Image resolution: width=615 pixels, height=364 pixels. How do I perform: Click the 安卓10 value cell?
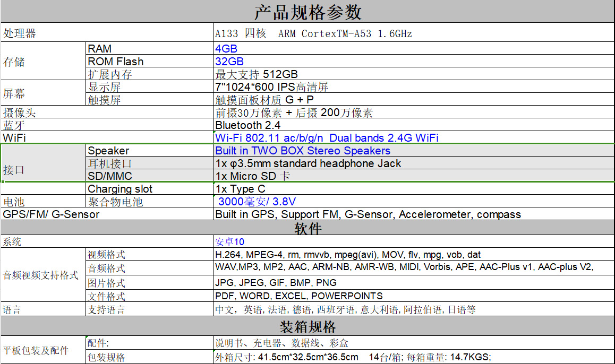(x=414, y=241)
